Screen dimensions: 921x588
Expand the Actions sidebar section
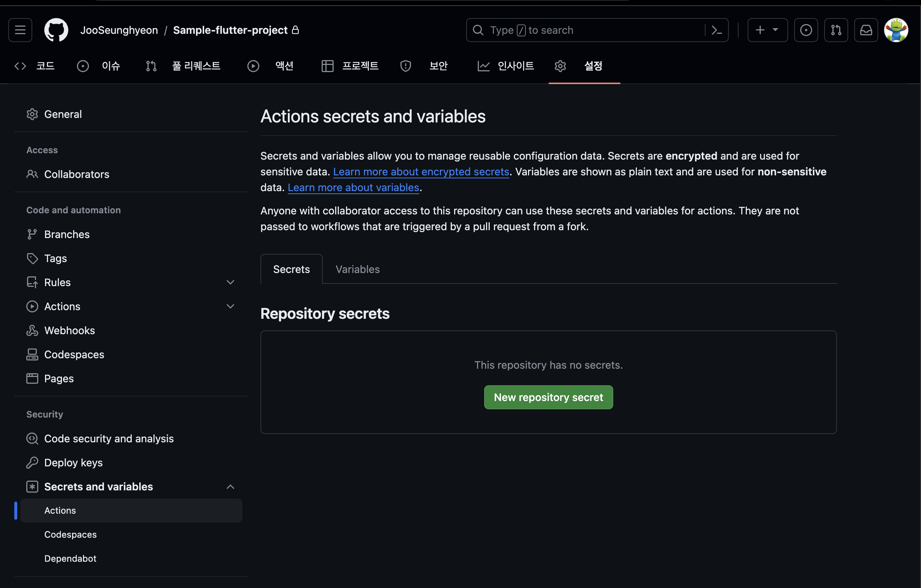point(230,306)
